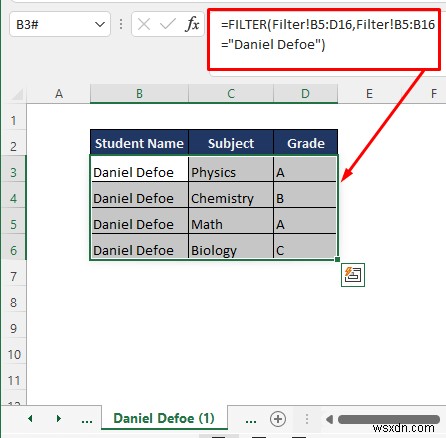Select Daniel Defoe cell in Biology row
446x438 pixels.
pyautogui.click(x=139, y=247)
